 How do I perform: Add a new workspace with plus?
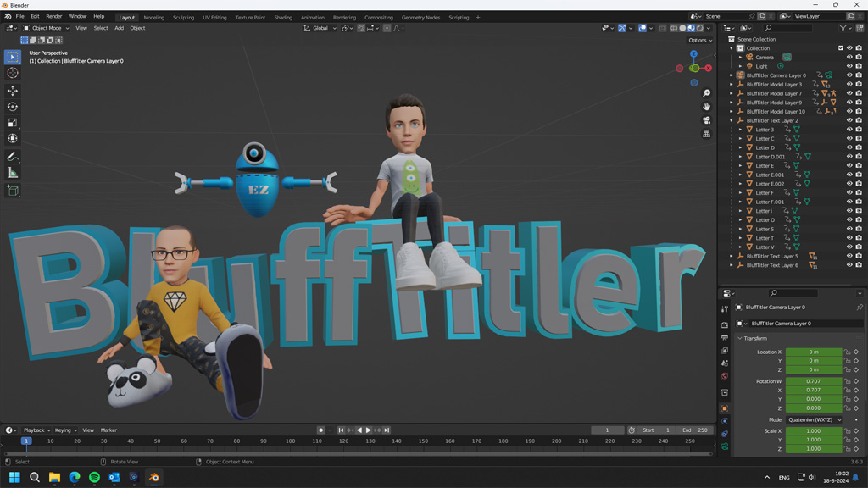478,18
